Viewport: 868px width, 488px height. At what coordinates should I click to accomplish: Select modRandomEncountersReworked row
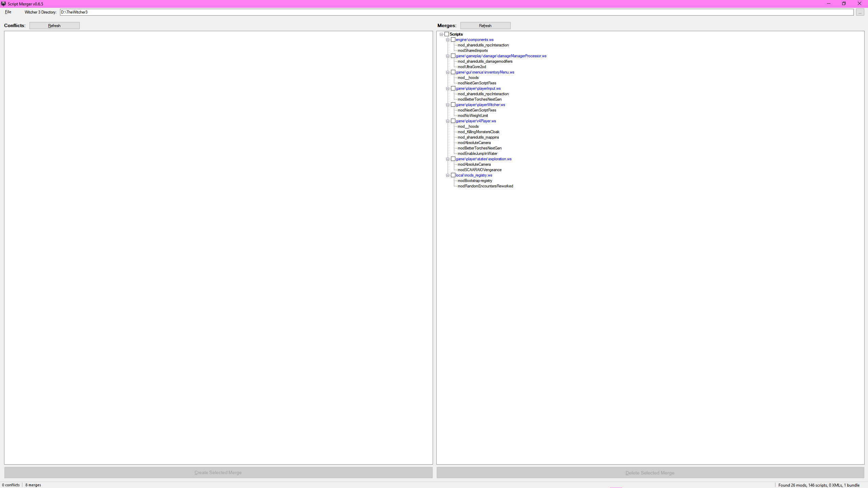point(485,186)
